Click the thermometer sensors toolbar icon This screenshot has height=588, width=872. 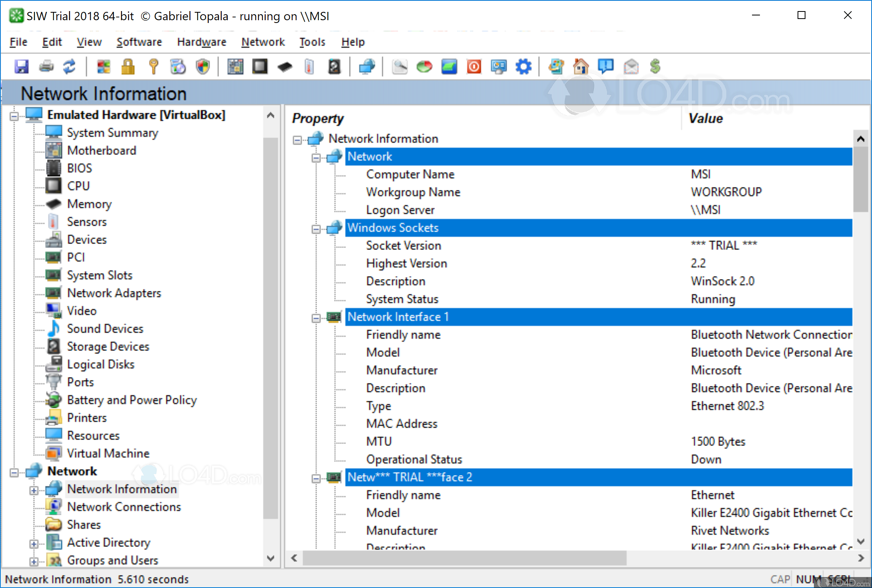point(309,67)
